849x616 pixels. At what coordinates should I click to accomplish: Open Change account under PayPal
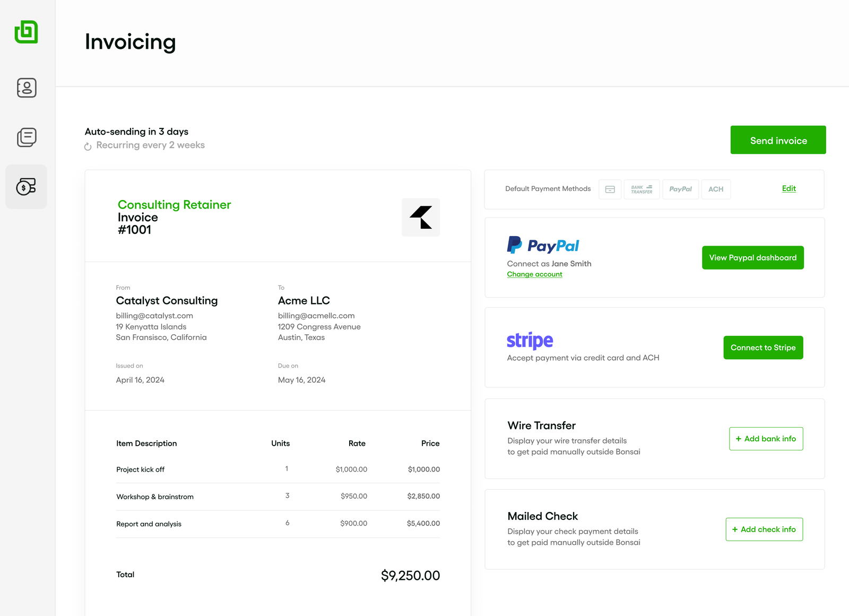click(534, 274)
